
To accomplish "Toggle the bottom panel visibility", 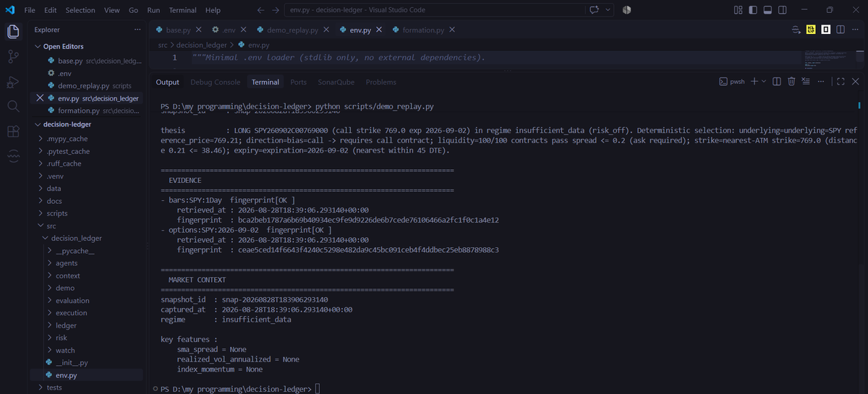I will (x=767, y=10).
